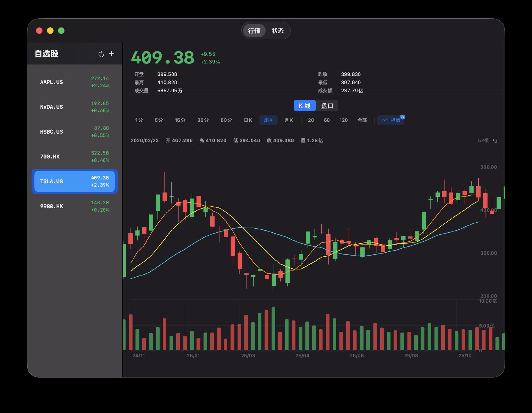The width and height of the screenshot is (532, 413).
Task: Click the 25/03 date on the time axis
Action: pyautogui.click(x=248, y=356)
